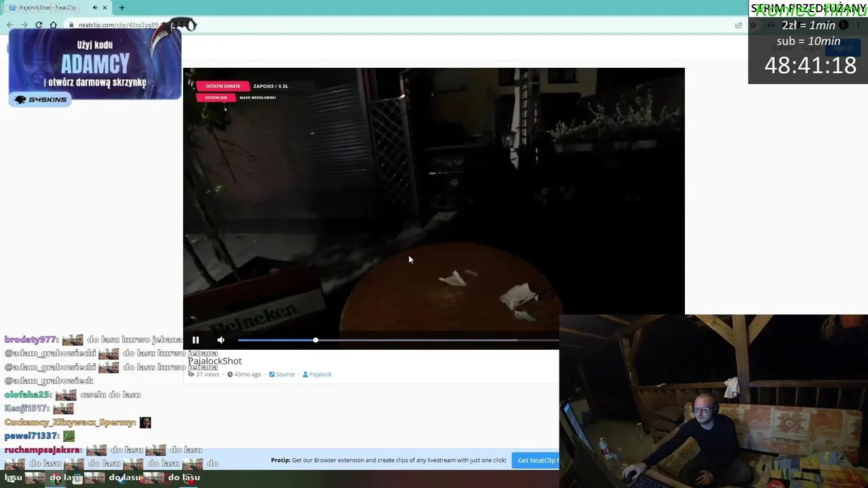This screenshot has height=488, width=868.
Task: Mute the tab using its speaker icon
Action: (95, 7)
